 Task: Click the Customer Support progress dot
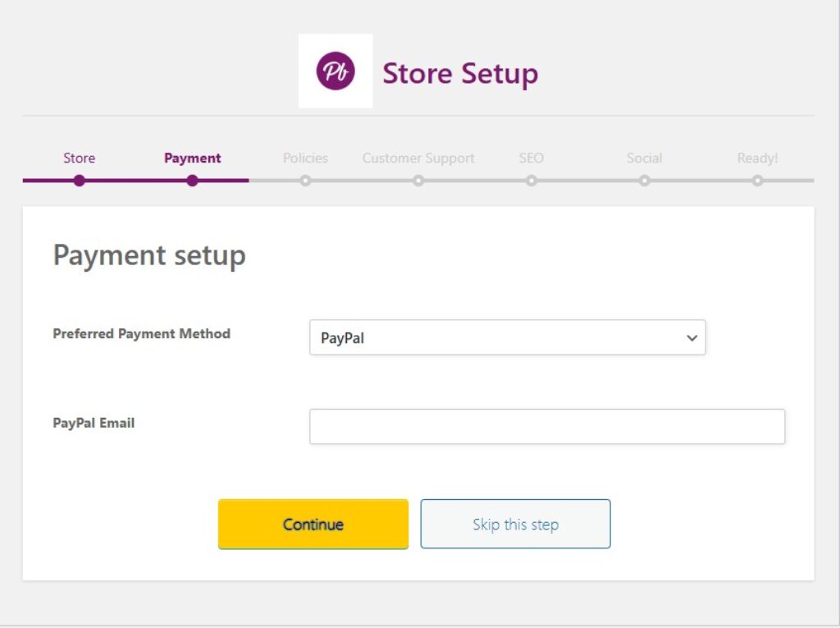tap(418, 181)
